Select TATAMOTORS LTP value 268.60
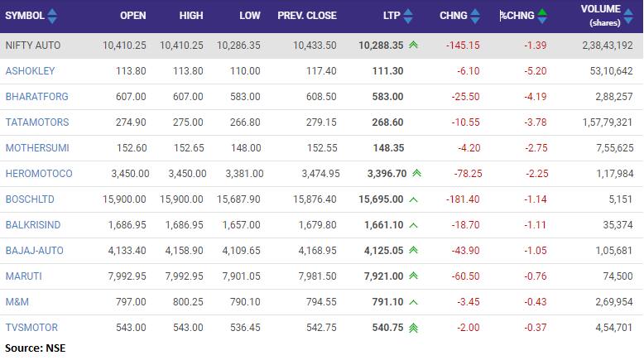 tap(387, 122)
